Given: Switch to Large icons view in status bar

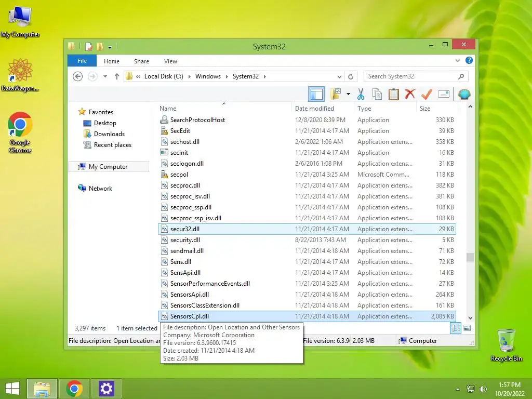Looking at the screenshot, I should (x=467, y=328).
